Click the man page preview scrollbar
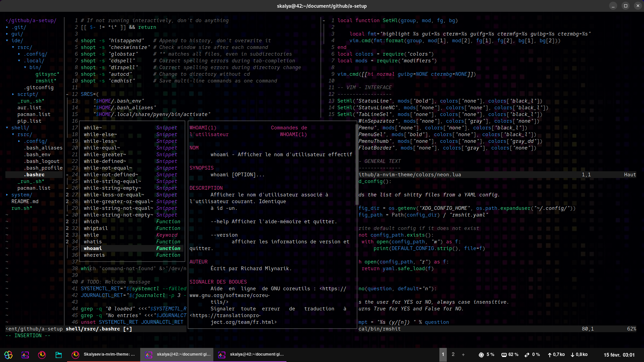 point(357,164)
